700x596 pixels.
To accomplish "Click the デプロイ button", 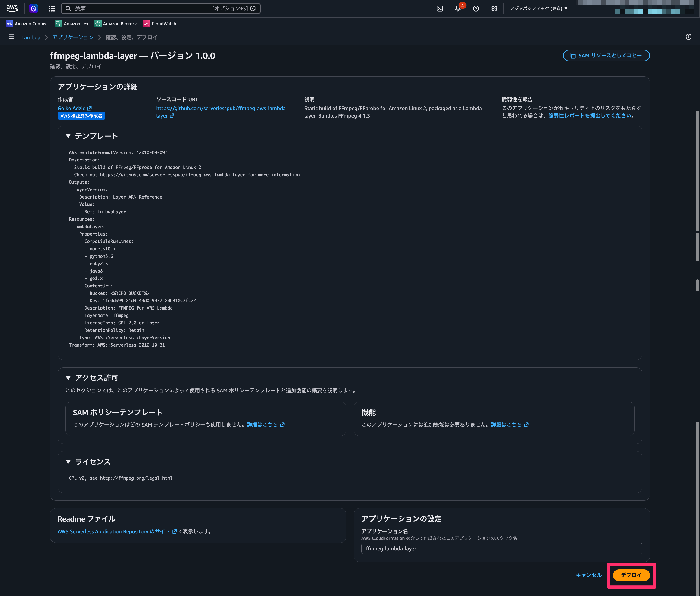I will click(631, 575).
